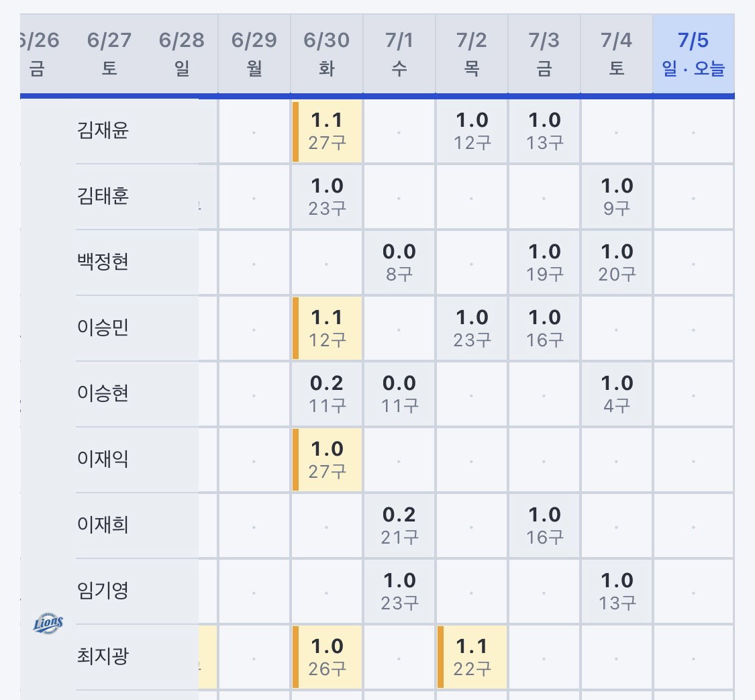
Task: Click the Samsung Lions team logo
Action: pyautogui.click(x=48, y=623)
